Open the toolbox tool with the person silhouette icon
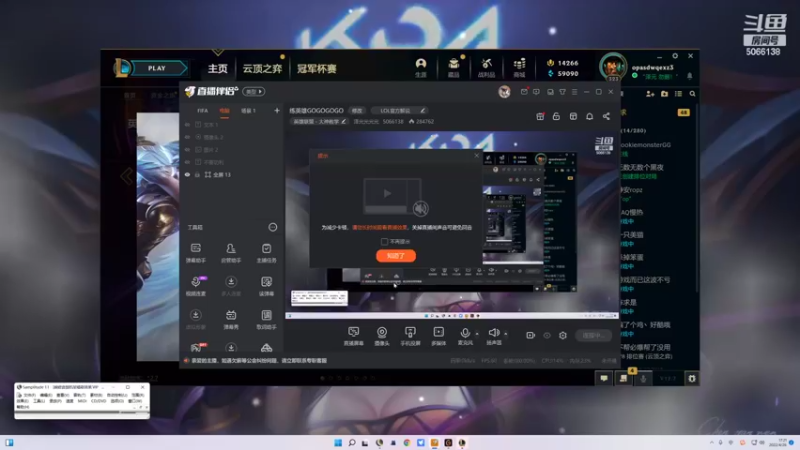This screenshot has width=800, height=450. coord(231,253)
